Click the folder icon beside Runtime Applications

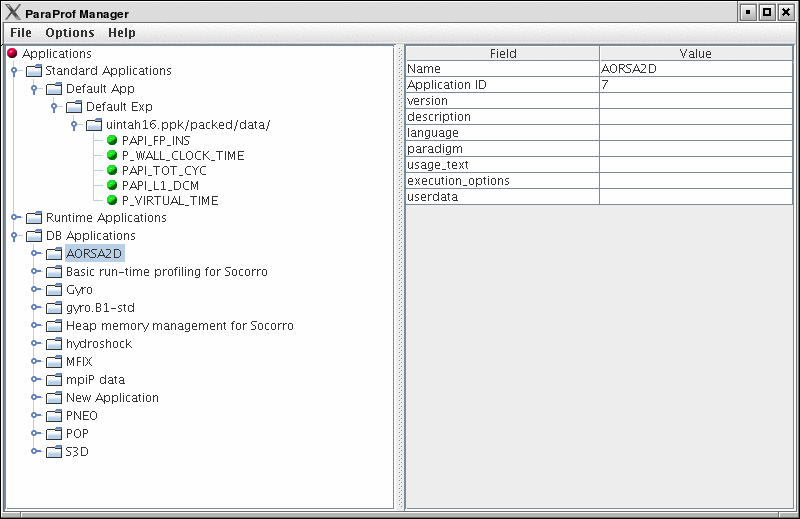click(34, 218)
